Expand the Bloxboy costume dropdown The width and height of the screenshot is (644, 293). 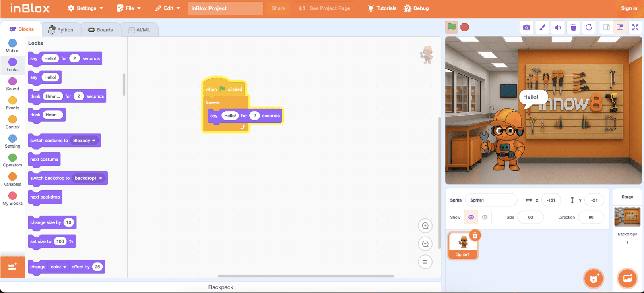click(x=85, y=141)
